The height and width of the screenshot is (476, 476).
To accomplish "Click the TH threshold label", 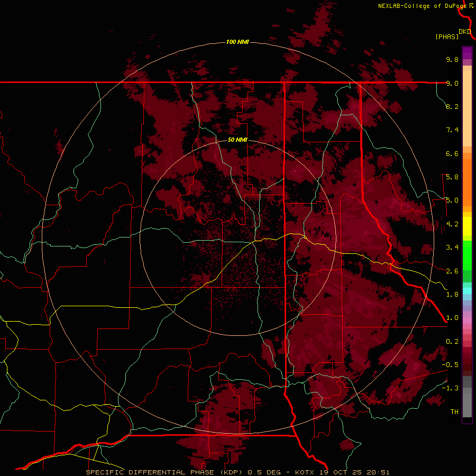I will (454, 412).
